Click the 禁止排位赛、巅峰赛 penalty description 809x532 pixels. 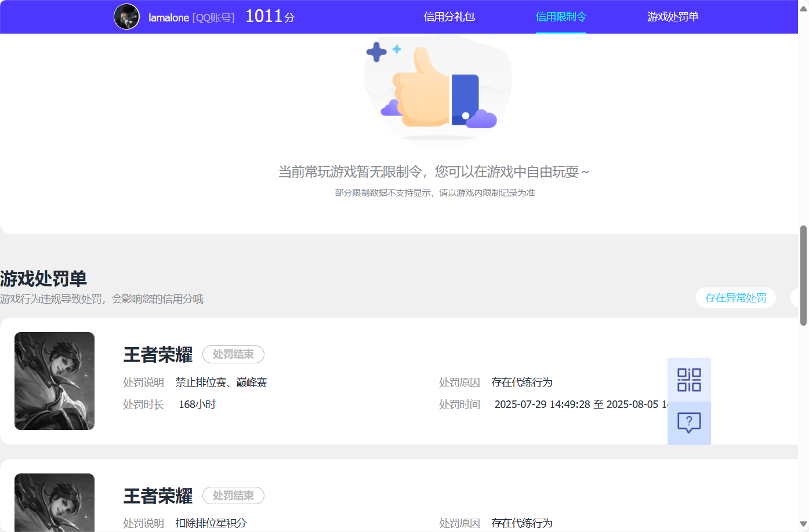222,382
